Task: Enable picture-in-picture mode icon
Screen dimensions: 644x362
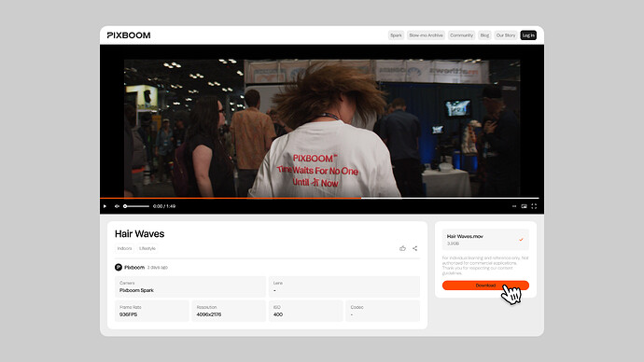Action: coord(525,206)
